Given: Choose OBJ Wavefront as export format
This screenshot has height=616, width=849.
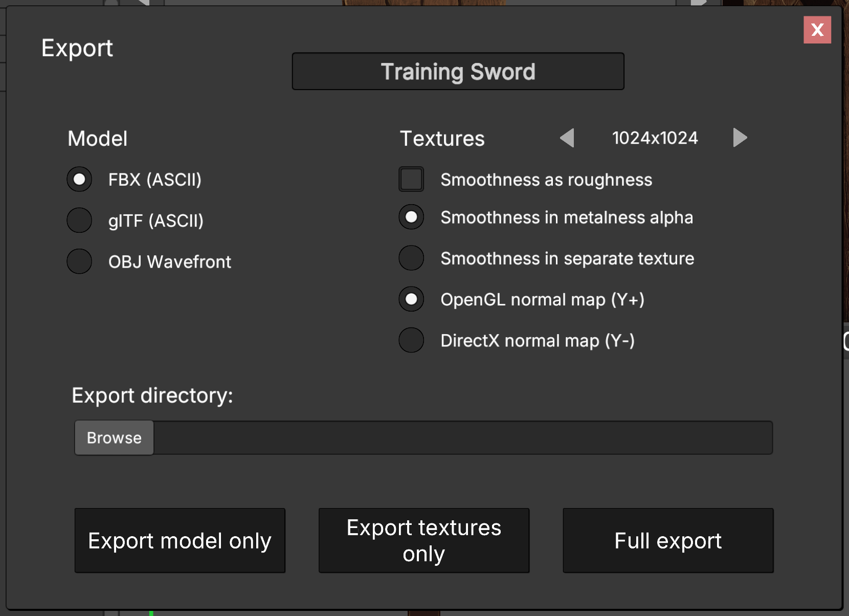Looking at the screenshot, I should [79, 261].
